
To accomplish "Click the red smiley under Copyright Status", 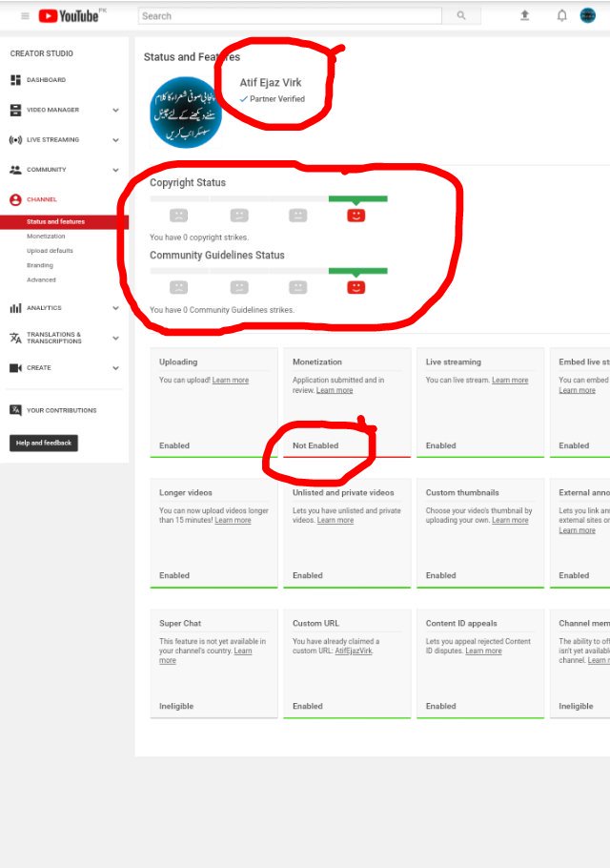I will click(356, 216).
